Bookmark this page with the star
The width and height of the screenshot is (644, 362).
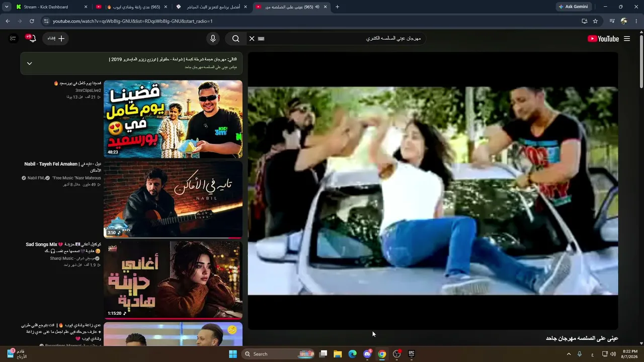[595, 21]
